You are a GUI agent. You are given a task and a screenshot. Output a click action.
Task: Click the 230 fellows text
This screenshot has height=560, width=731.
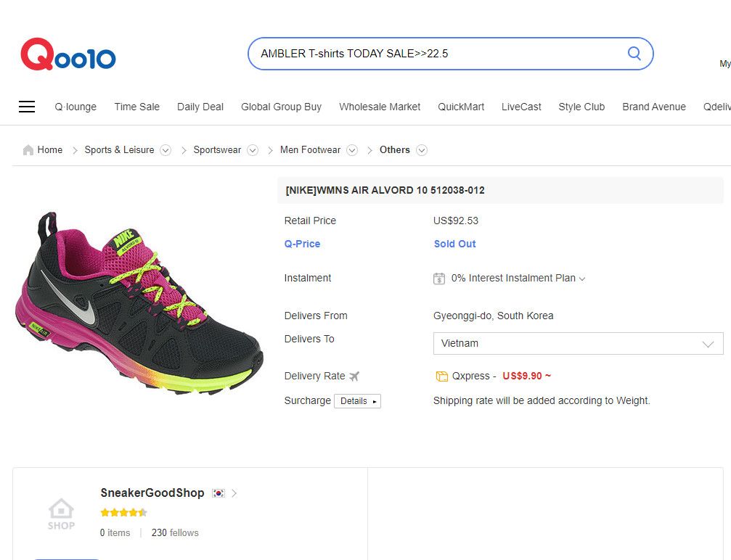[175, 532]
